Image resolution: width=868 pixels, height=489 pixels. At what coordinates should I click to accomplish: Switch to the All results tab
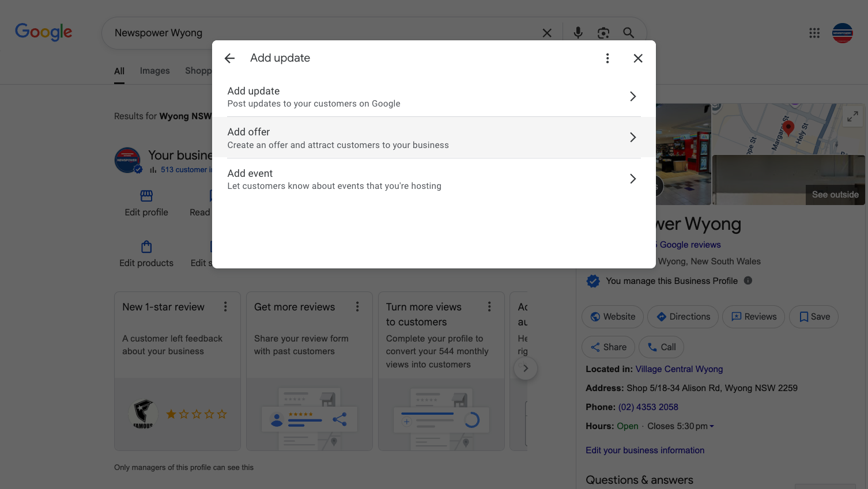[119, 71]
